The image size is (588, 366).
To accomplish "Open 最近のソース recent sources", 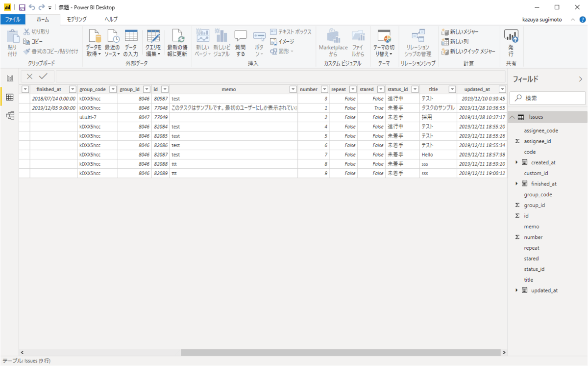I will [112, 43].
